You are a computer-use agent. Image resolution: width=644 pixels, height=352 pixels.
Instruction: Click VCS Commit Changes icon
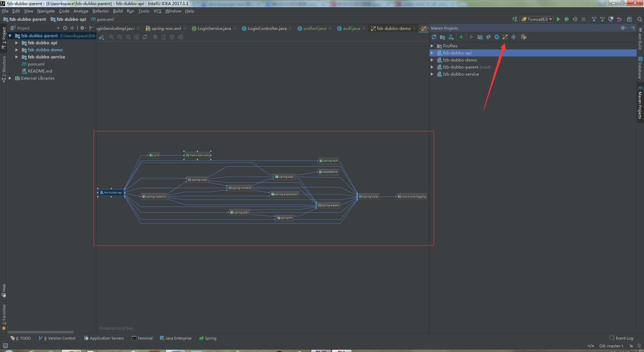(602, 19)
